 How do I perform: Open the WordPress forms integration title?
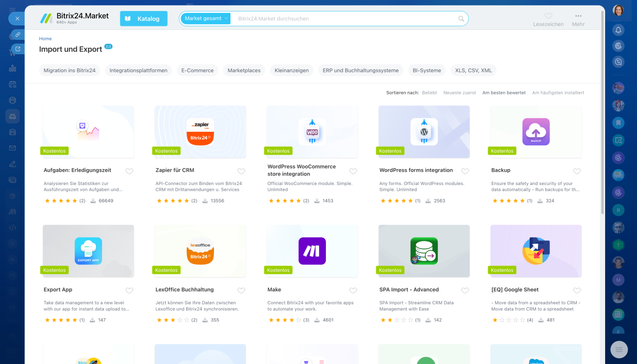point(416,170)
